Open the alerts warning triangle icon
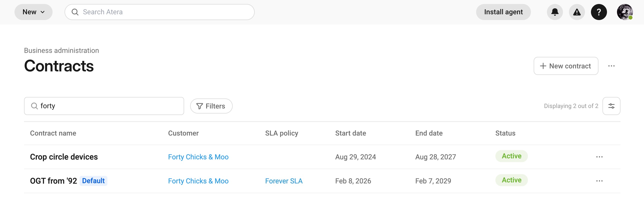The image size is (644, 224). (x=577, y=12)
